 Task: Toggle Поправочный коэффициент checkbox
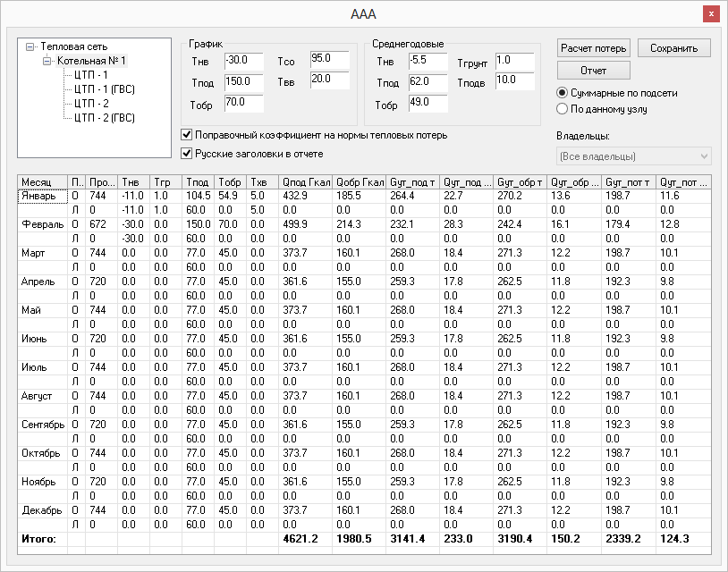pyautogui.click(x=187, y=135)
